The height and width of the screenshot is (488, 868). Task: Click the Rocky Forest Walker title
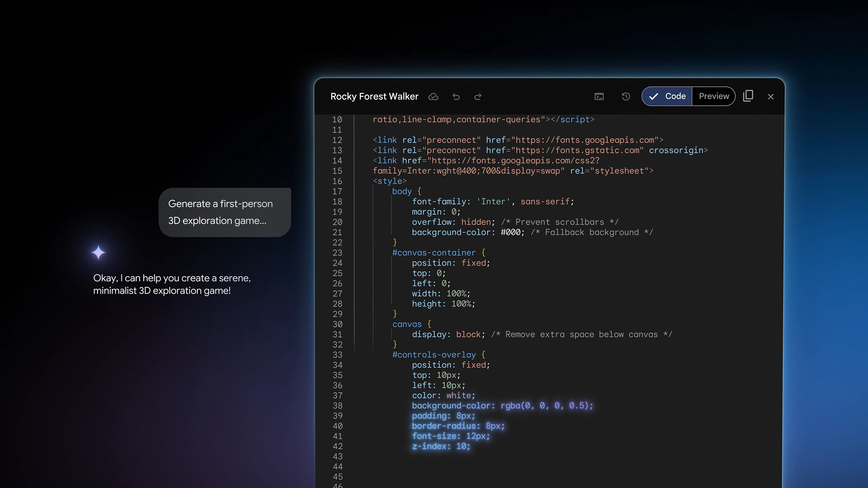click(374, 97)
